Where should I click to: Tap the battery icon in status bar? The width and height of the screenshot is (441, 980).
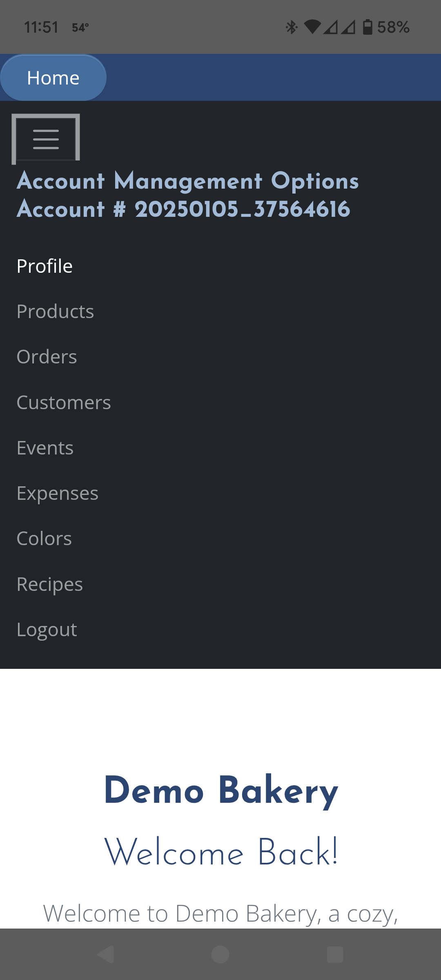click(x=367, y=27)
